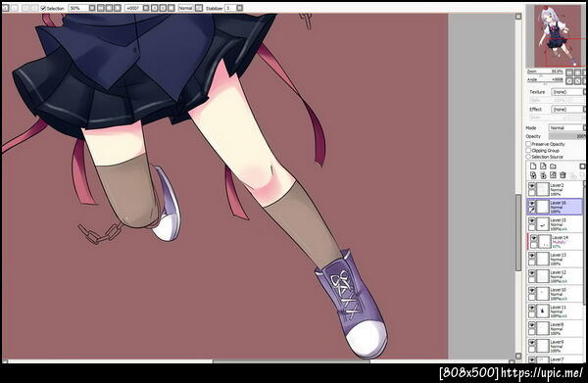Open the Stabilizer dropdown arrow
The image size is (588, 383).
click(240, 8)
